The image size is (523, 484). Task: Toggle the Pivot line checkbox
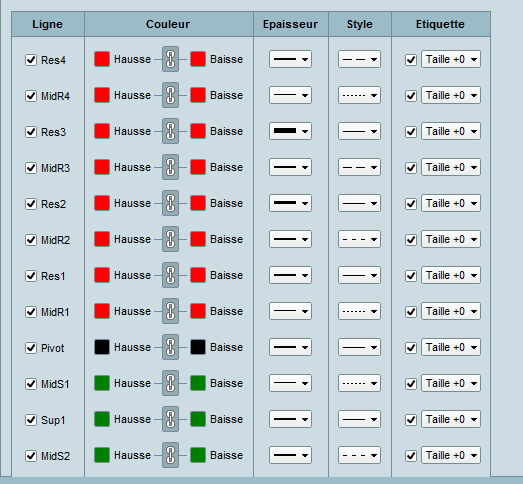pyautogui.click(x=31, y=348)
